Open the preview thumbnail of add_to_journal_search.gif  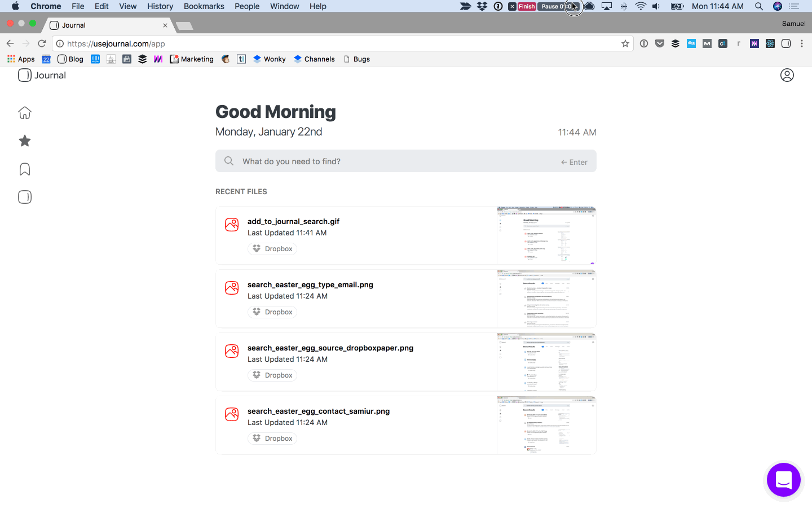546,235
